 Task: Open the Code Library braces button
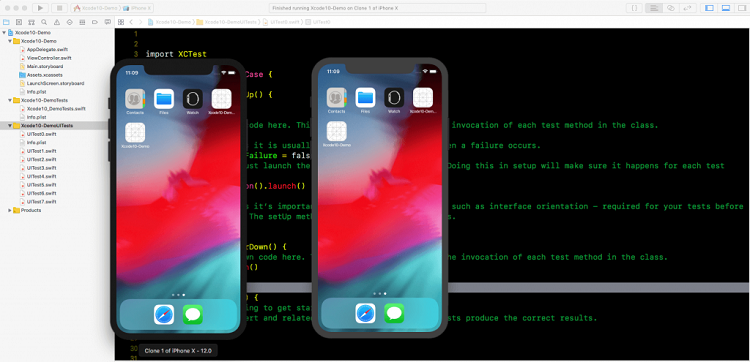click(634, 8)
